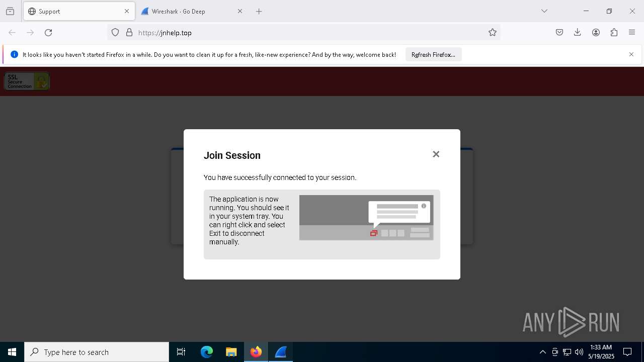Open the Extensions panel
Viewport: 644px width, 362px height.
click(x=614, y=33)
